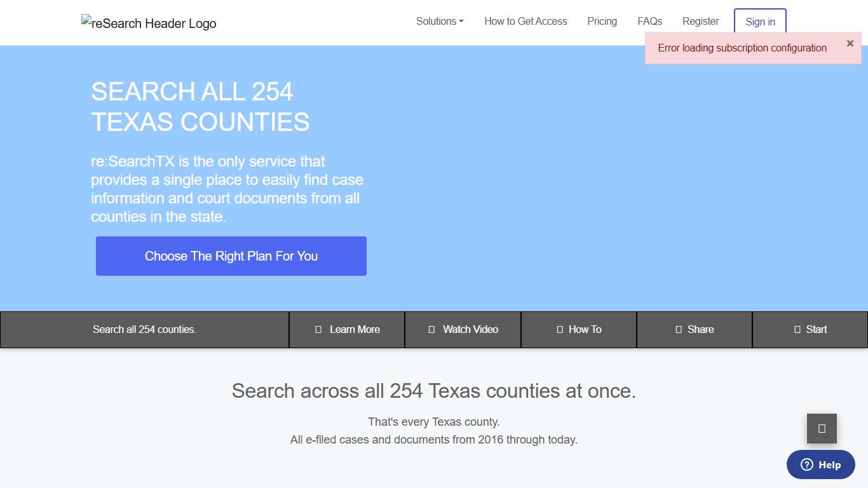Open the Register page
The width and height of the screenshot is (868, 488).
[700, 21]
